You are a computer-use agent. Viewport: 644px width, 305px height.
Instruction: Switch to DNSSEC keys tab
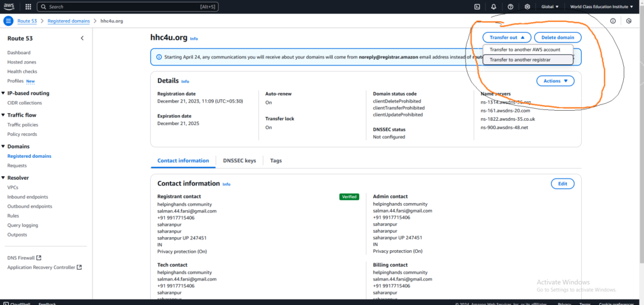[x=240, y=160]
